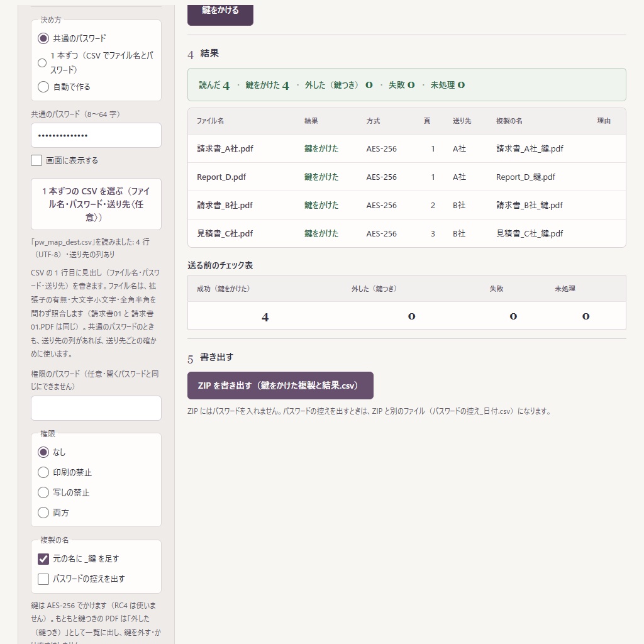Select 権限 なし radio button
644x644 pixels.
(43, 452)
